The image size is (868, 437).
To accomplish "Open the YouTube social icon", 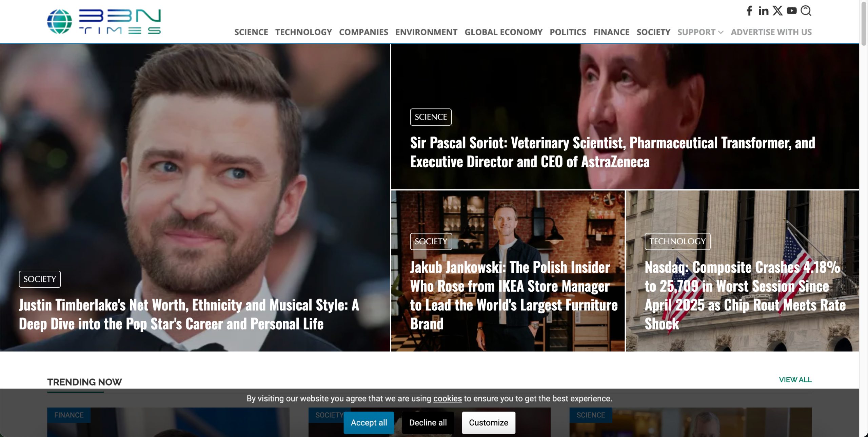I will (x=792, y=11).
